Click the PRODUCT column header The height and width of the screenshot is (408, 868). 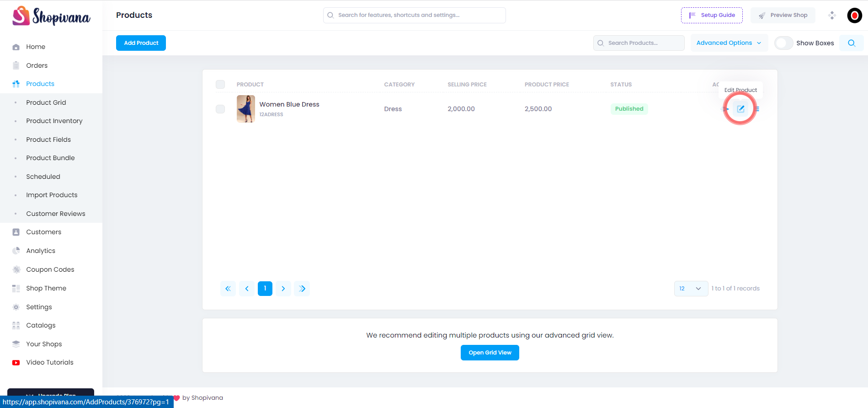250,85
